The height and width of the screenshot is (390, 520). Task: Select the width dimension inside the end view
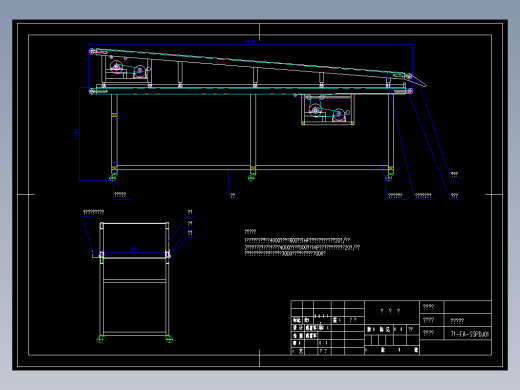[x=134, y=249]
